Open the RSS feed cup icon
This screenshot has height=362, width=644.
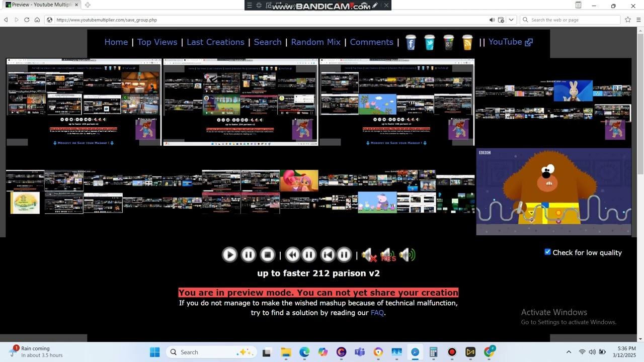click(467, 43)
